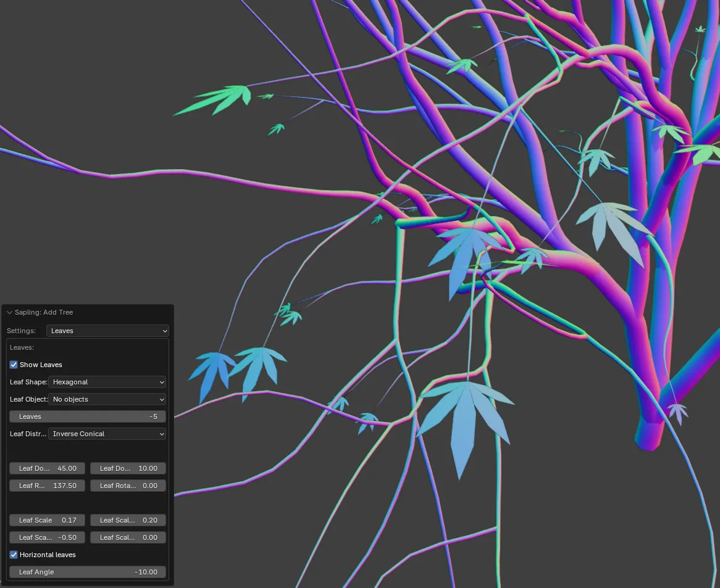Screen dimensions: 720x588
Task: Select the Leaf Rotation field showing 0.00
Action: [128, 486]
